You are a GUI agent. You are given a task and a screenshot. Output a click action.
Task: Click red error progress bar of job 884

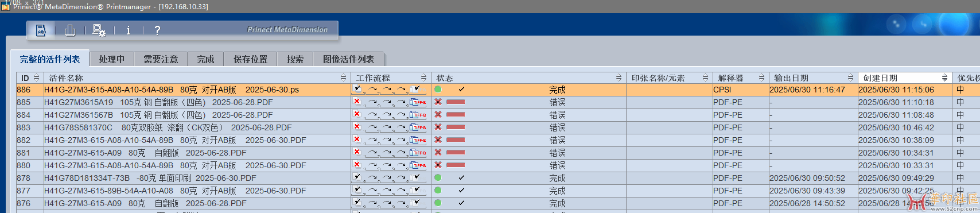456,115
